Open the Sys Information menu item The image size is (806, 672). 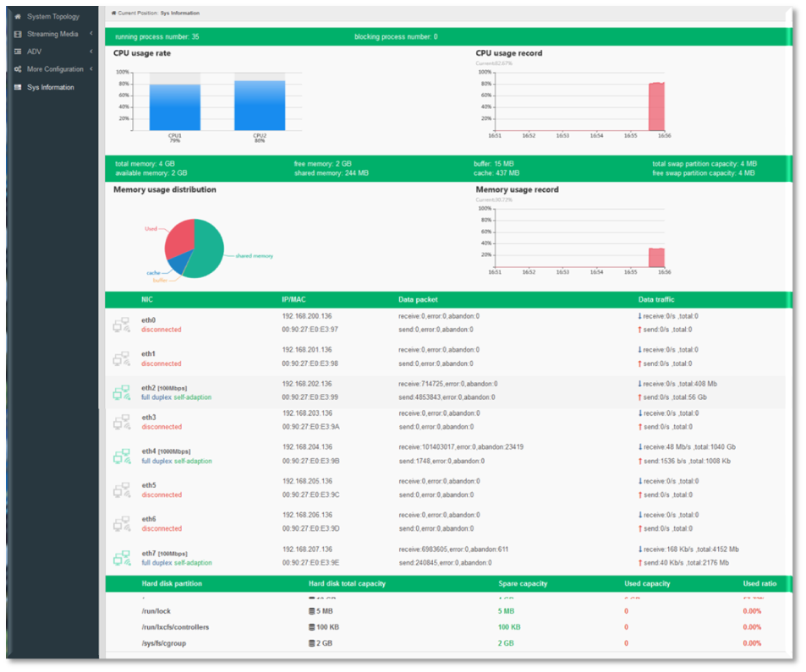[50, 87]
